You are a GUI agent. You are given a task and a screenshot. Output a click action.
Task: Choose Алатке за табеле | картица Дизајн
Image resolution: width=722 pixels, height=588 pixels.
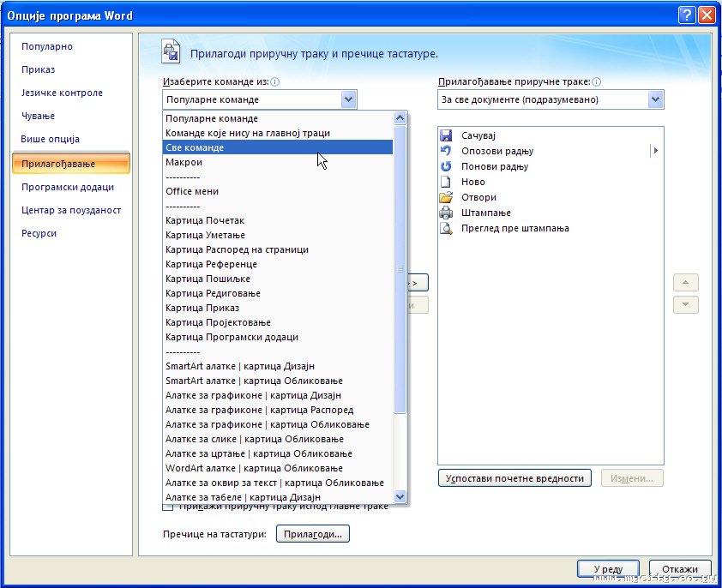tap(278, 497)
